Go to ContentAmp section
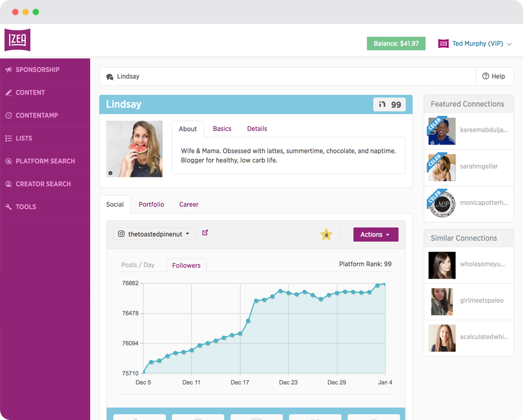Image resolution: width=523 pixels, height=420 pixels. pyautogui.click(x=45, y=116)
